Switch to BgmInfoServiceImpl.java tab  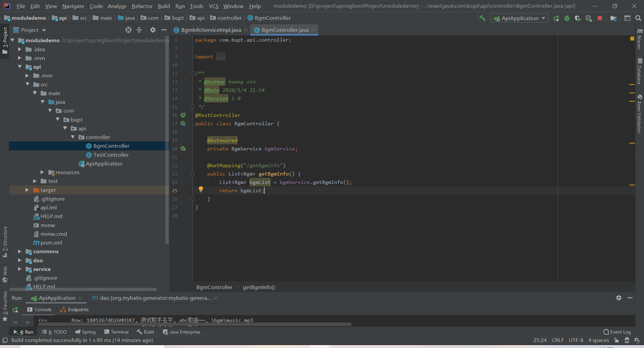(x=211, y=30)
